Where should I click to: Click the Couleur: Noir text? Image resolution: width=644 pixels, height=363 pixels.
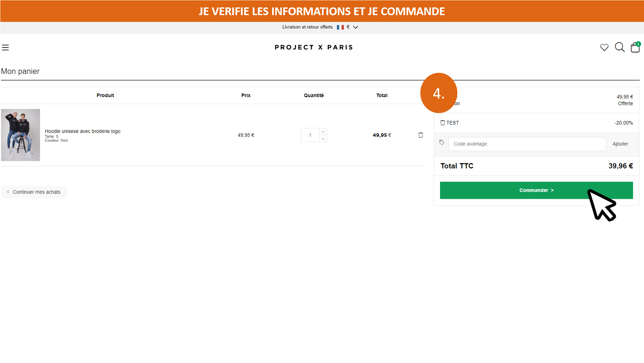56,140
